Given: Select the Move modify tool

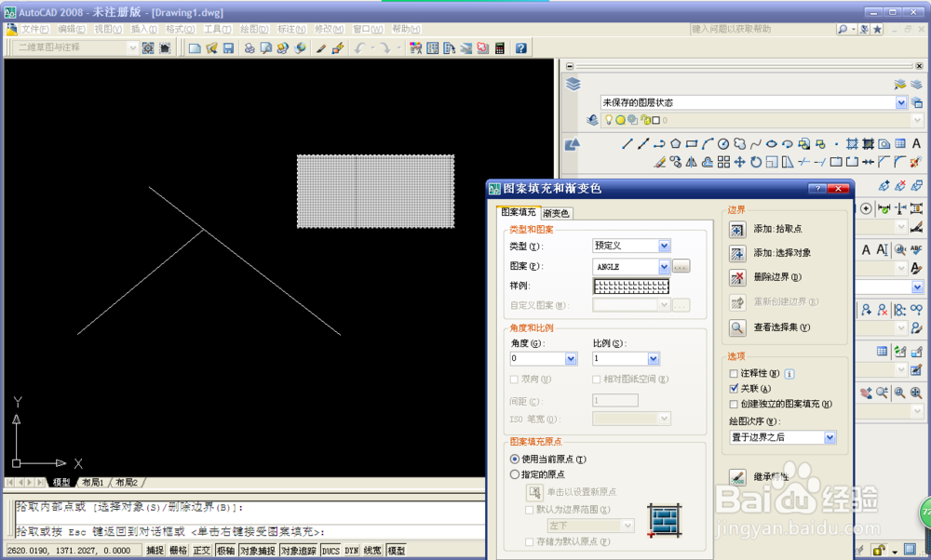Looking at the screenshot, I should click(x=740, y=161).
